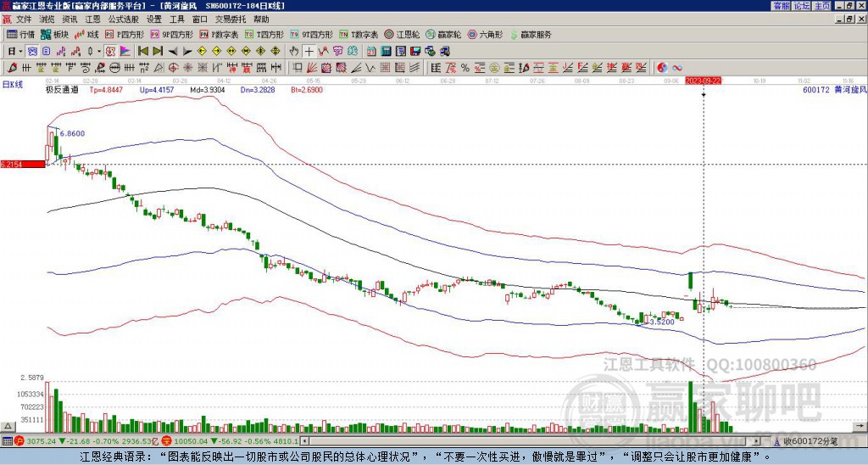Click the floppy disk save icon
Image resolution: width=868 pixels, height=465 pixels.
pyautogui.click(x=415, y=51)
